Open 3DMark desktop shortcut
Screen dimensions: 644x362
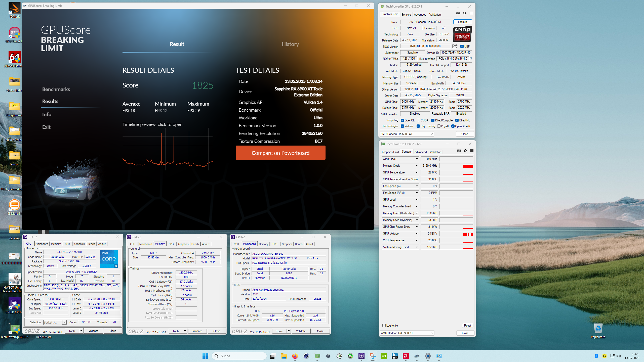[x=14, y=10]
